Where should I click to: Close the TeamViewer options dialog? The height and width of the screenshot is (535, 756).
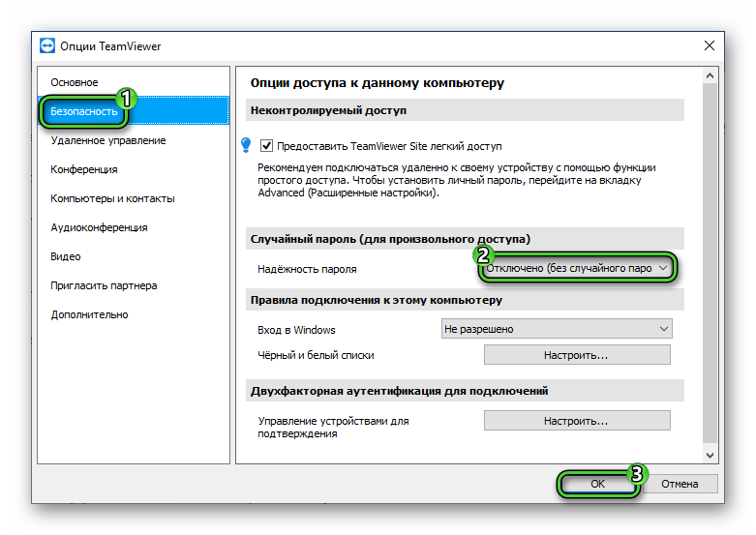click(710, 45)
